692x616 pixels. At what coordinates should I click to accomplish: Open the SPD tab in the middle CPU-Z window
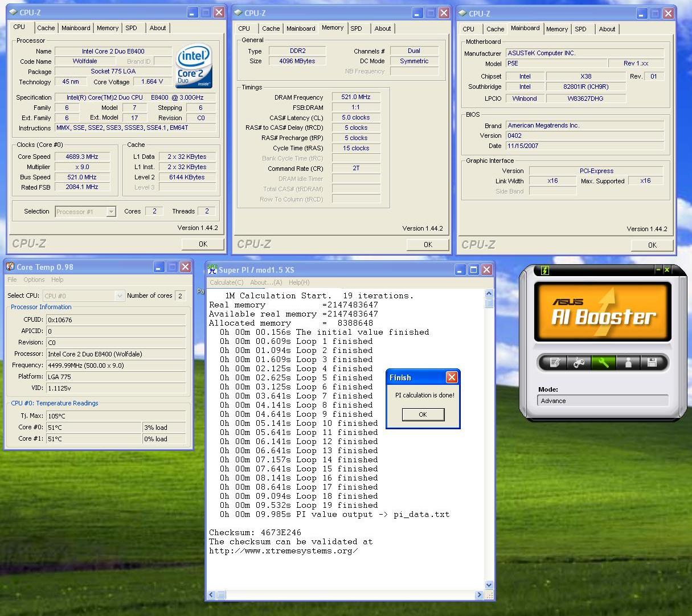click(356, 28)
